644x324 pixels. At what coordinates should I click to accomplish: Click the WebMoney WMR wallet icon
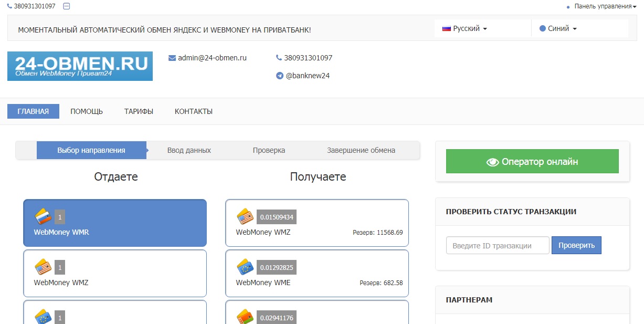click(x=43, y=216)
